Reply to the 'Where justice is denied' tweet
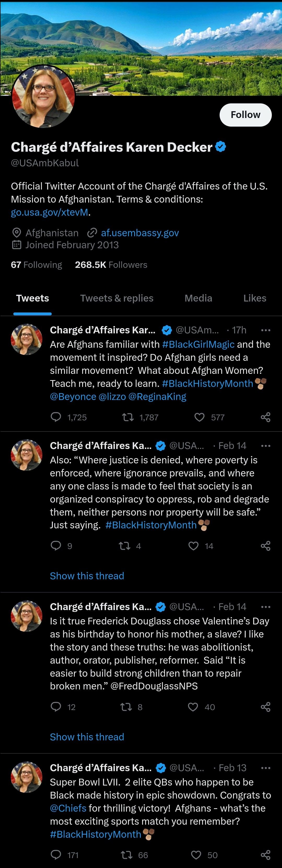Viewport: 282px width, 868px height. click(56, 546)
